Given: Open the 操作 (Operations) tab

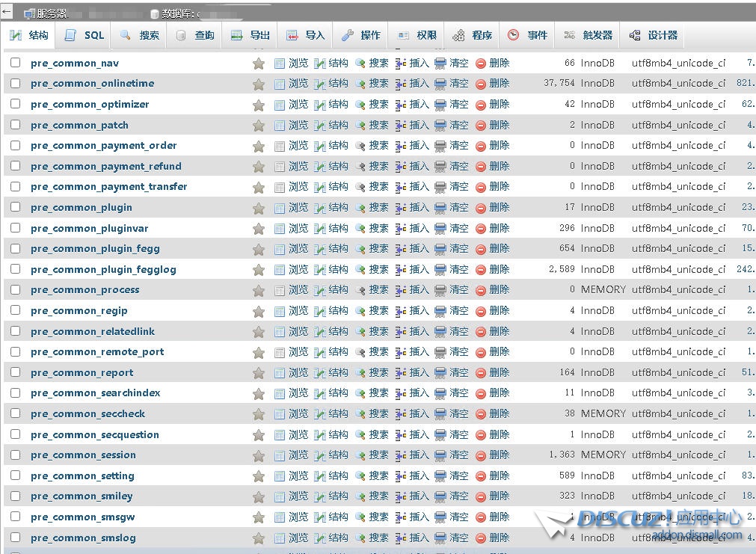Looking at the screenshot, I should pyautogui.click(x=360, y=35).
